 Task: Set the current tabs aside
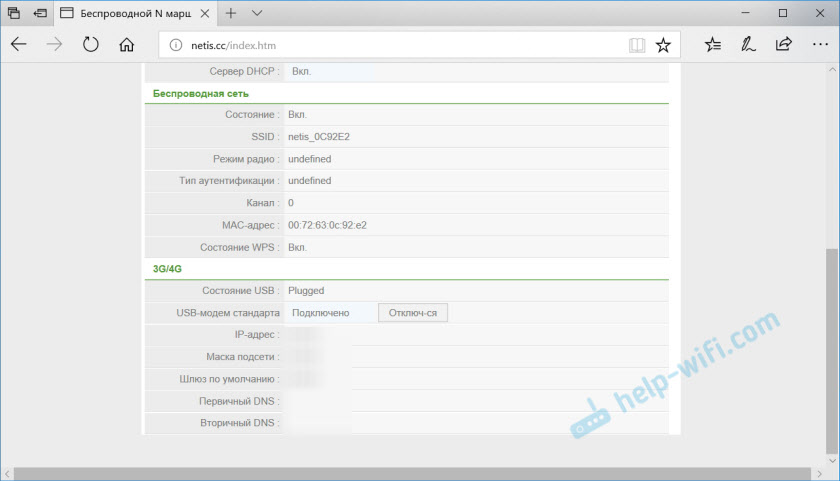pyautogui.click(x=40, y=14)
